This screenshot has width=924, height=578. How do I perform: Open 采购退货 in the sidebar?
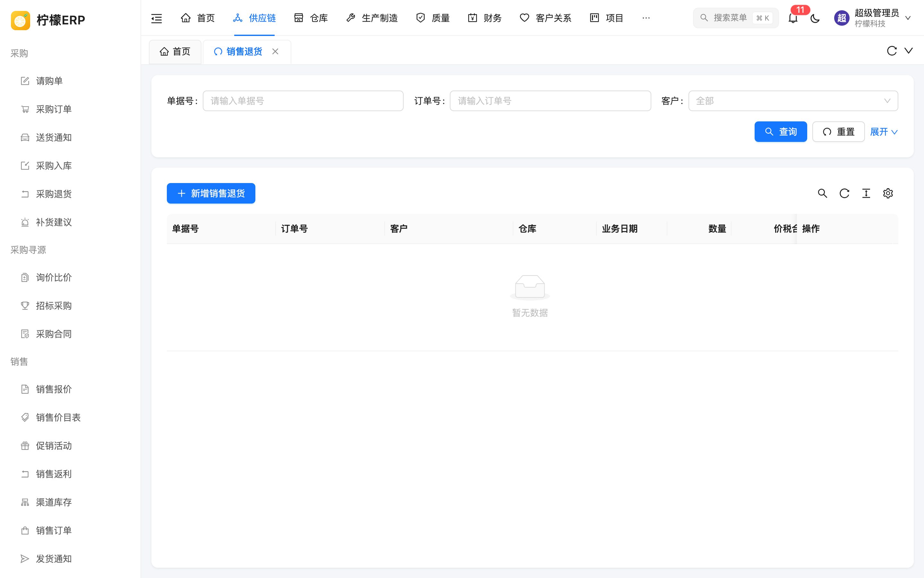click(x=70, y=194)
